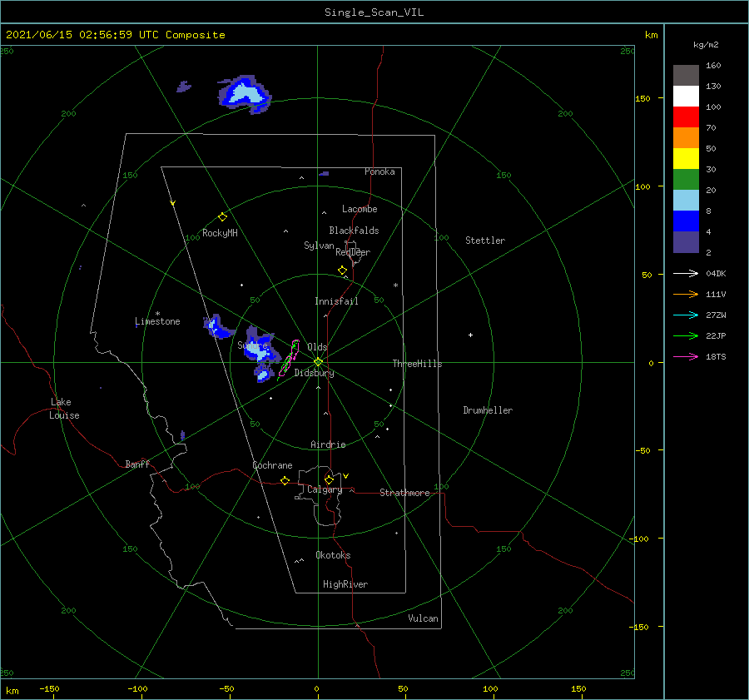
Task: Click the yellow diamond marker near RockyMH
Action: tap(222, 217)
